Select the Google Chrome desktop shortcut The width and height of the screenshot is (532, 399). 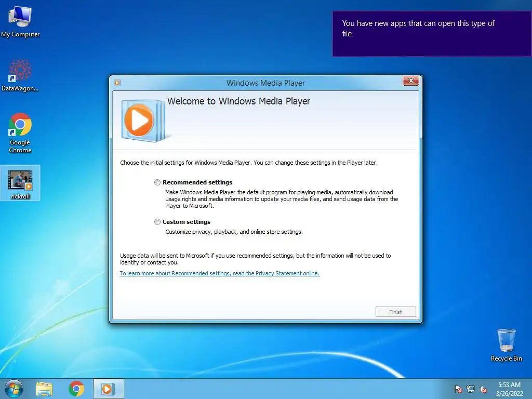(x=20, y=132)
